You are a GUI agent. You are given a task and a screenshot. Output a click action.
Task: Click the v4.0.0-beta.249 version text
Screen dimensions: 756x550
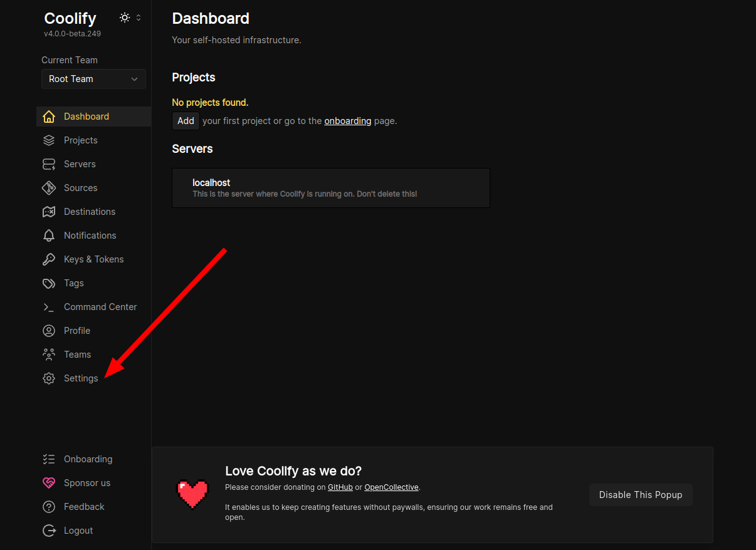pos(72,34)
